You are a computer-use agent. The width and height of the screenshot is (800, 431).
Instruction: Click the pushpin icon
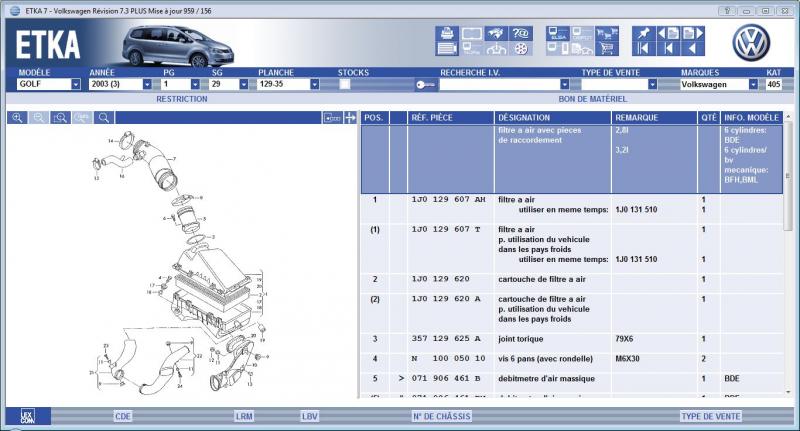(643, 34)
